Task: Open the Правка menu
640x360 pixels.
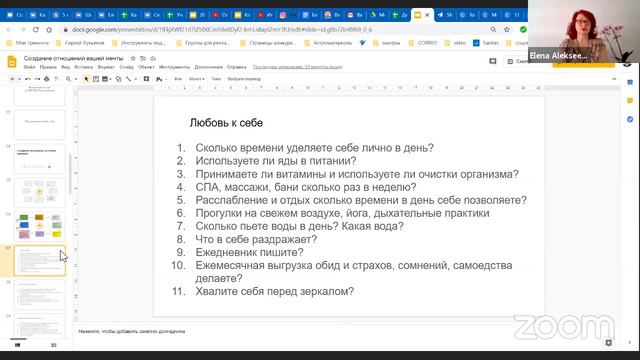Action: pos(48,67)
